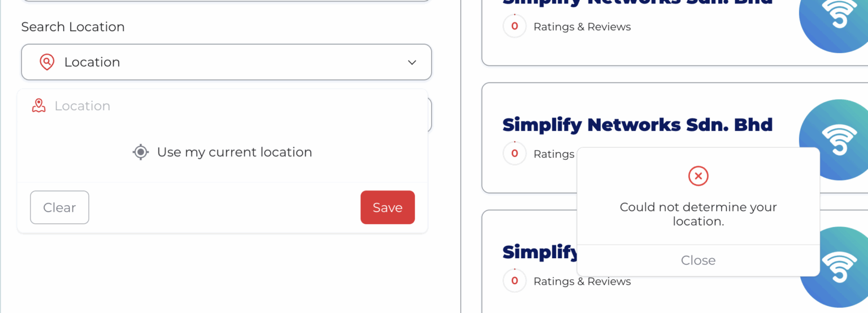Expand the Location dropdown chevron arrow
The height and width of the screenshot is (313, 868).
tap(412, 62)
